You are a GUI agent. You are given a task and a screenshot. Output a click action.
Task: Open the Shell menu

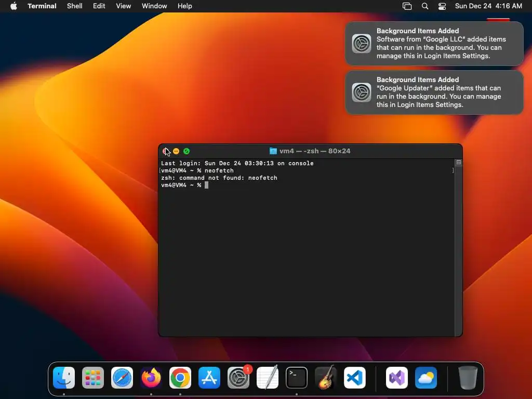(75, 6)
